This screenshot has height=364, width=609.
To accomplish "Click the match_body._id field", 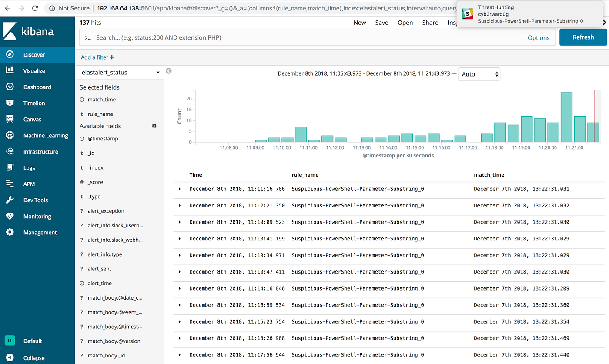I will (x=106, y=356).
